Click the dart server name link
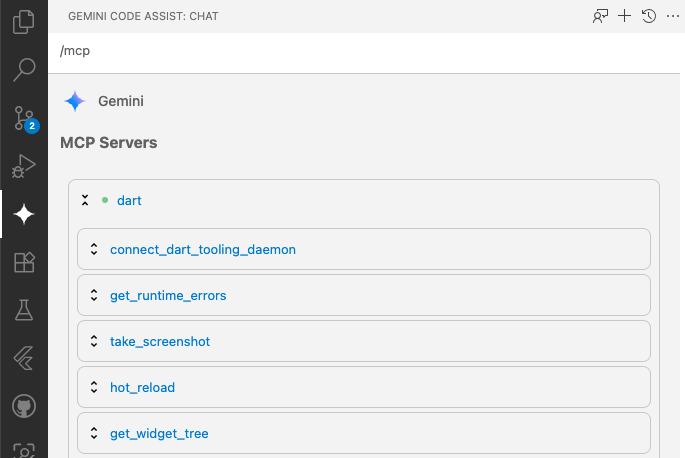685x458 pixels. point(129,201)
